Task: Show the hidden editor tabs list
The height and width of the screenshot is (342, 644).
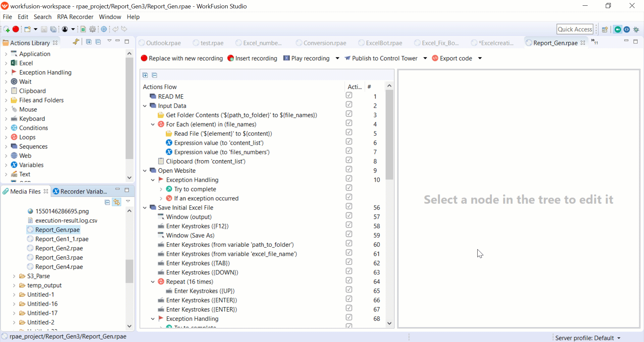Action: tap(595, 42)
